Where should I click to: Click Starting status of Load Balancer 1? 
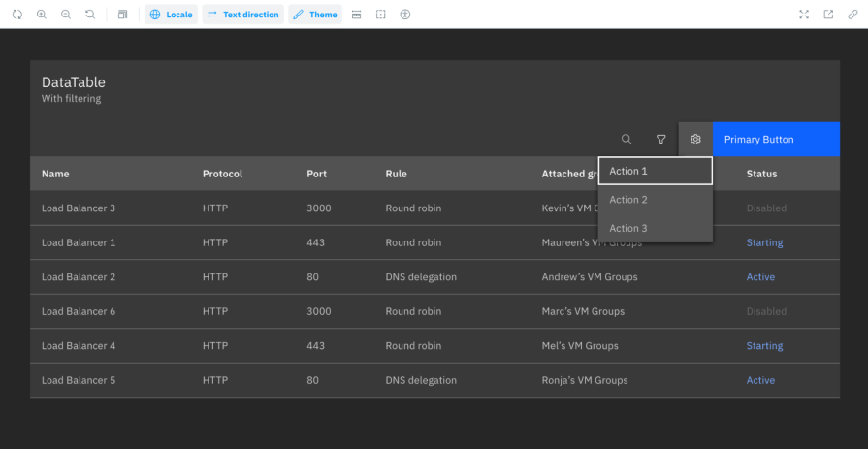[764, 242]
